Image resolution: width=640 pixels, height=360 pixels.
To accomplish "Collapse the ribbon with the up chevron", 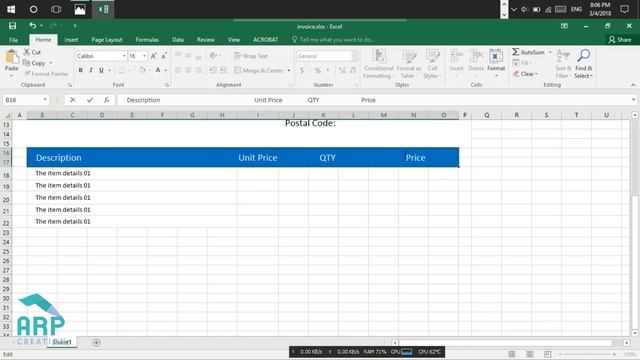I will pyautogui.click(x=633, y=85).
